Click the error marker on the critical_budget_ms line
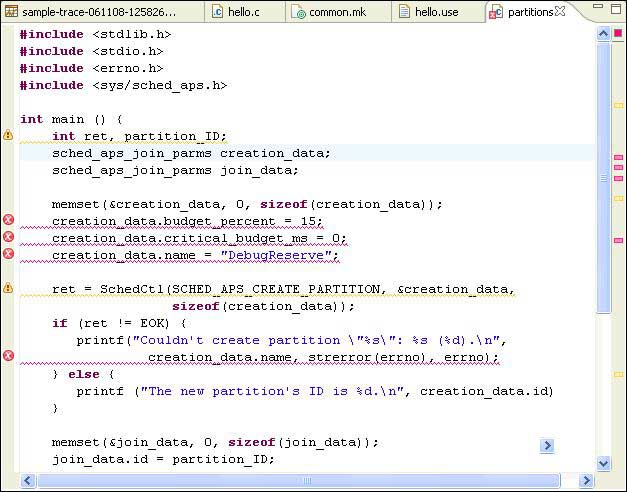The image size is (627, 492). coord(8,237)
